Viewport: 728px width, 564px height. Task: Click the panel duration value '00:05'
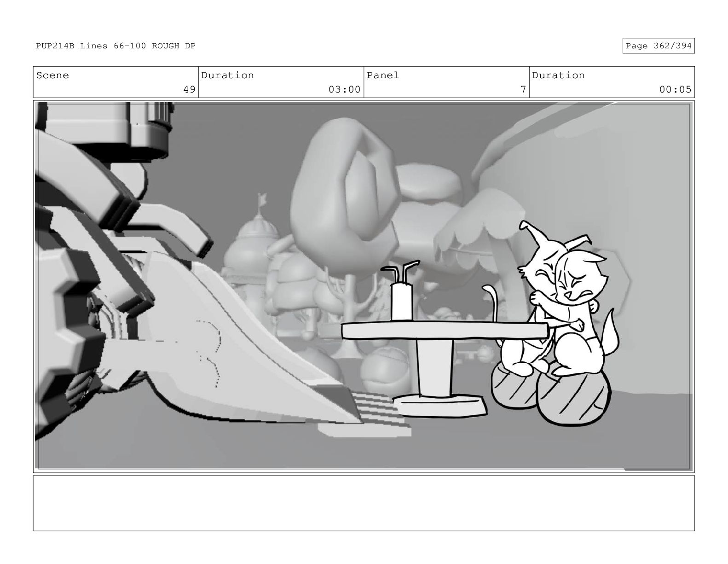[x=675, y=89]
